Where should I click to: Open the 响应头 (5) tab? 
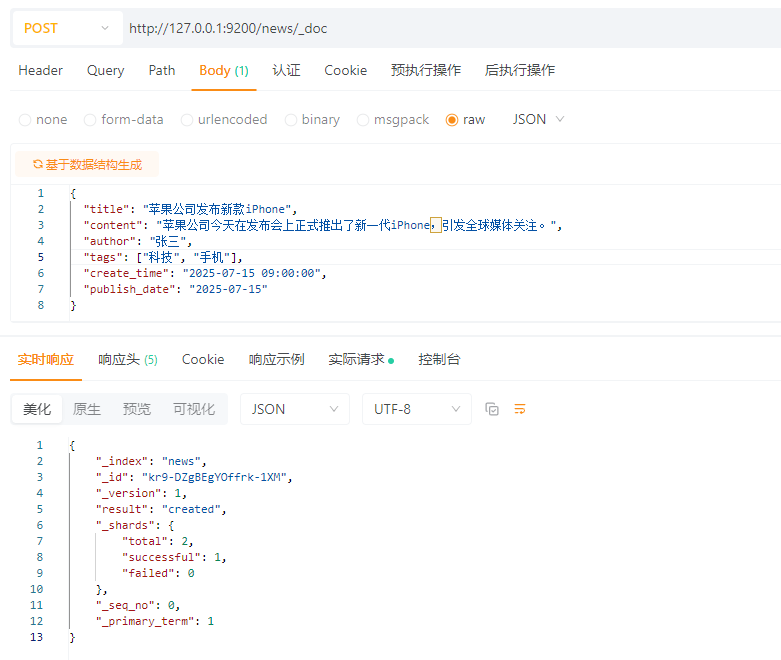click(x=128, y=359)
